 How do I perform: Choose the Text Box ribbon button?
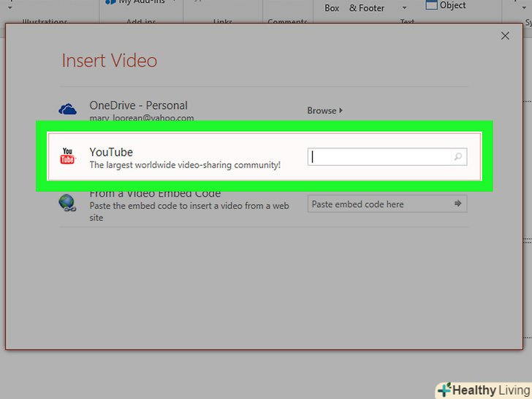332,8
